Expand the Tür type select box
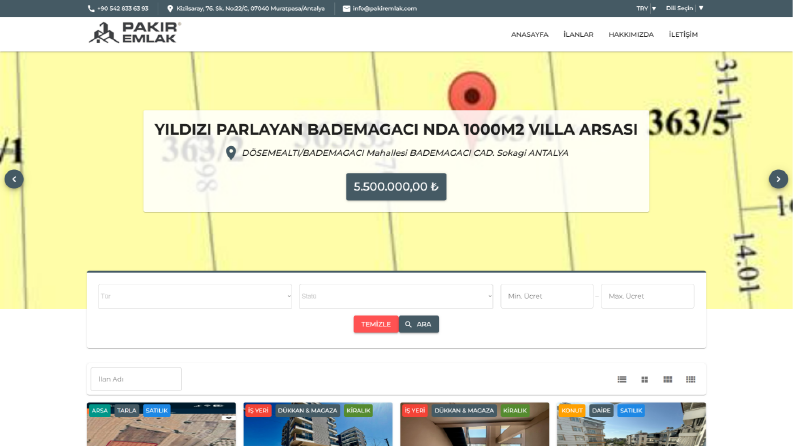793x446 pixels. coord(195,296)
